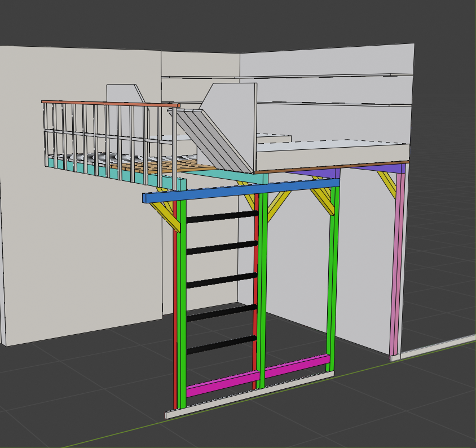Select the bottom black ladder rung
This screenshot has width=476, height=448.
pyautogui.click(x=221, y=345)
